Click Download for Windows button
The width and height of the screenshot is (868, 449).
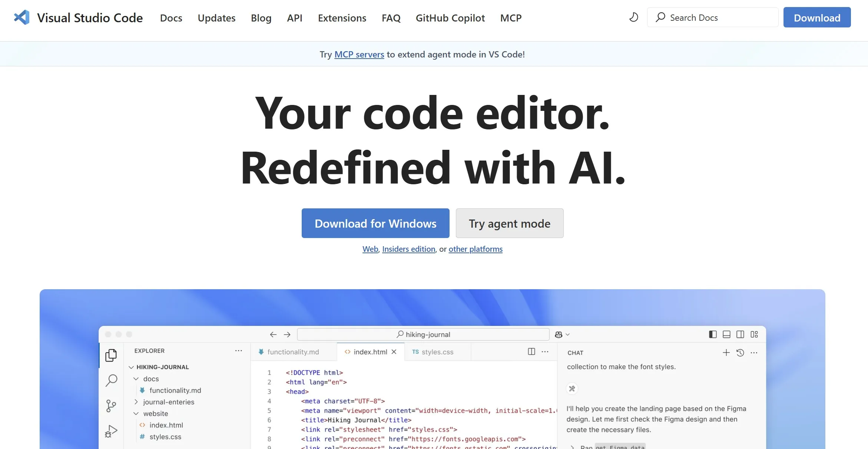click(x=375, y=223)
